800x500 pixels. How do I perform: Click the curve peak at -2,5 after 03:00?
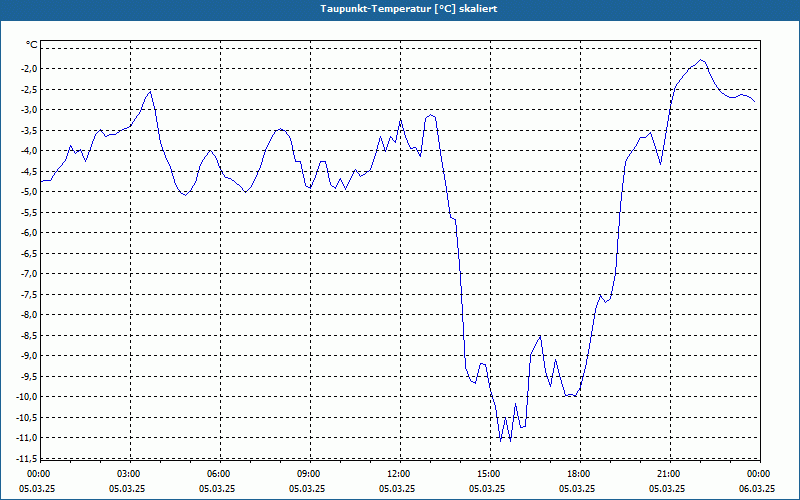tap(150, 91)
